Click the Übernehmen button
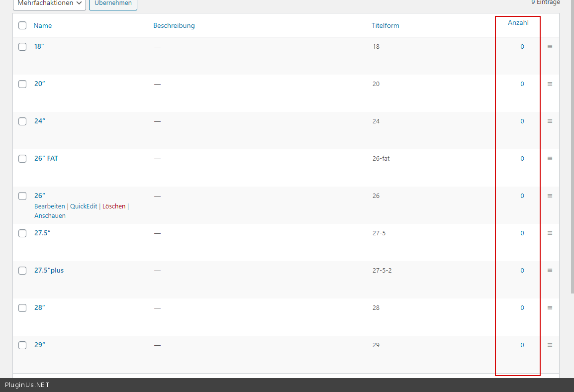574x392 pixels. [x=113, y=3]
